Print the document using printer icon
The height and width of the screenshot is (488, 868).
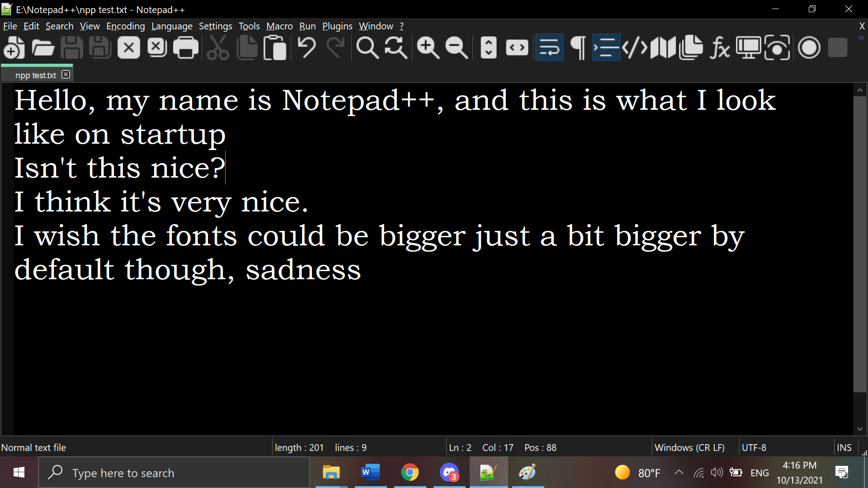[186, 47]
